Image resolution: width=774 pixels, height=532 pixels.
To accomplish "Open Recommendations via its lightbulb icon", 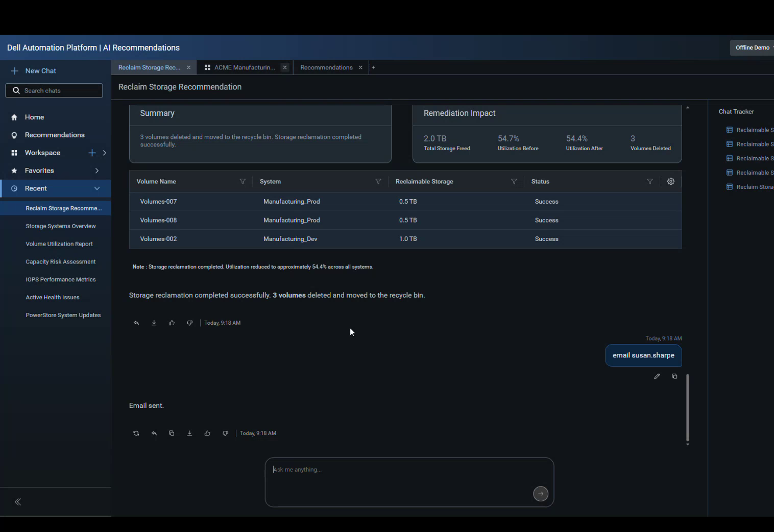I will click(x=14, y=135).
